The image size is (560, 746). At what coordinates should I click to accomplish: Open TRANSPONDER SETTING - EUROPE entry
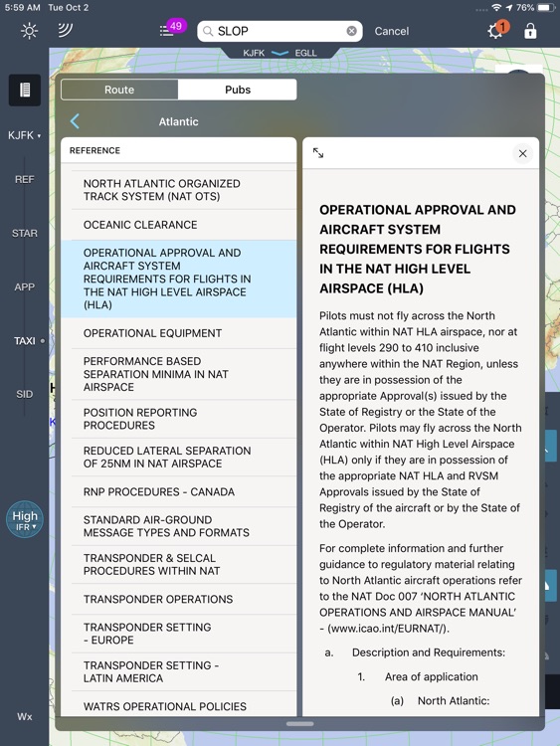(179, 634)
